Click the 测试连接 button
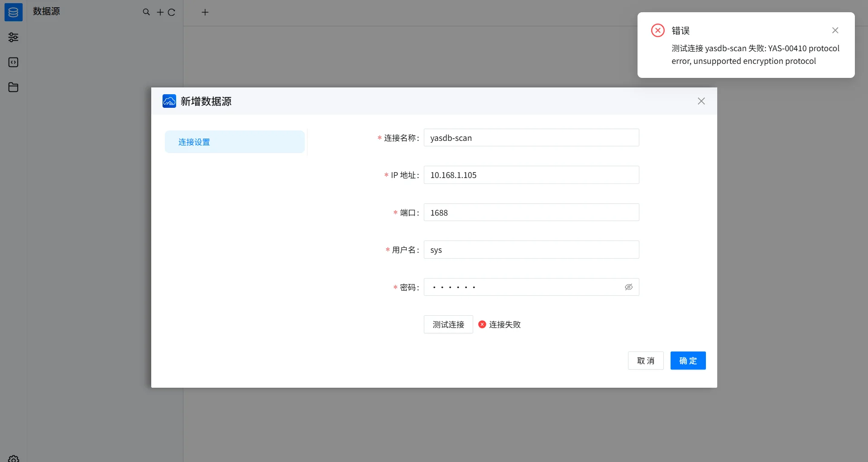 (x=448, y=324)
